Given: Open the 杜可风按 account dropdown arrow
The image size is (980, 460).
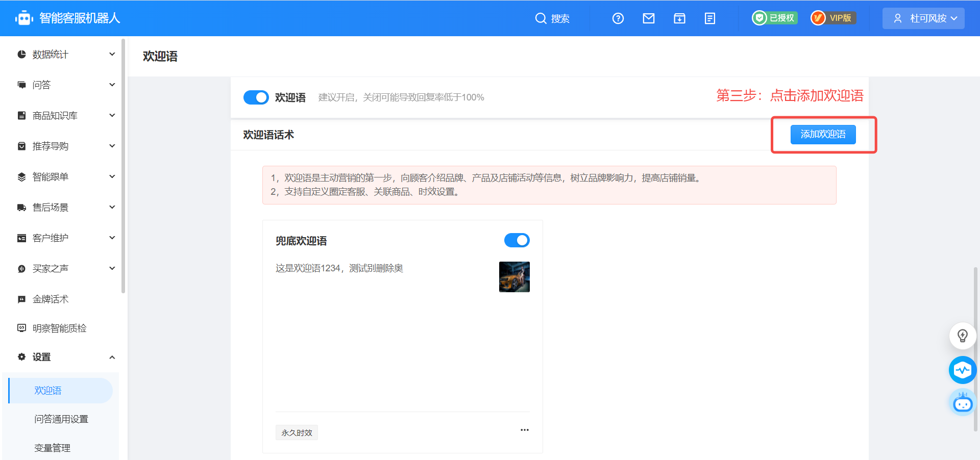Looking at the screenshot, I should click(x=954, y=18).
